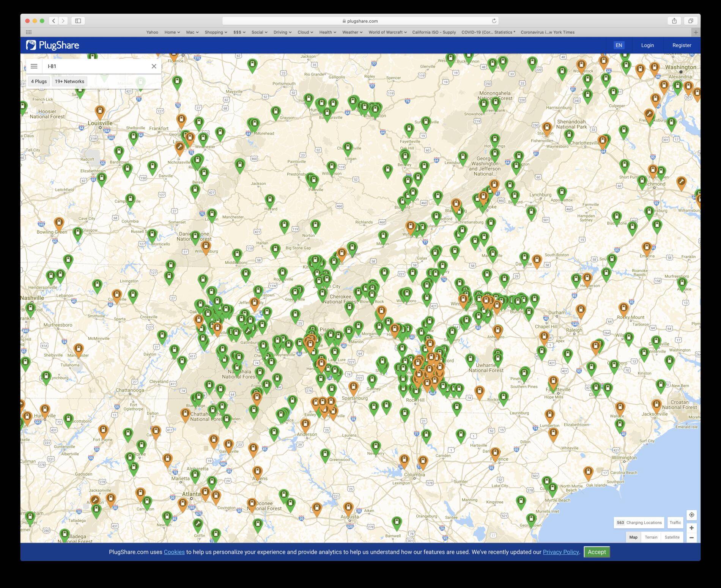721x588 pixels.
Task: Open the PlugShare hamburger menu
Action: [34, 66]
